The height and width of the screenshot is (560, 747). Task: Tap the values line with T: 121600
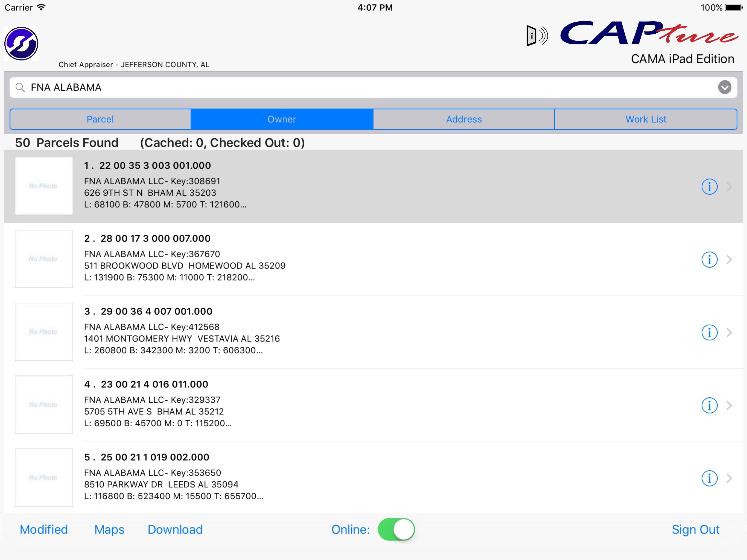click(x=165, y=205)
